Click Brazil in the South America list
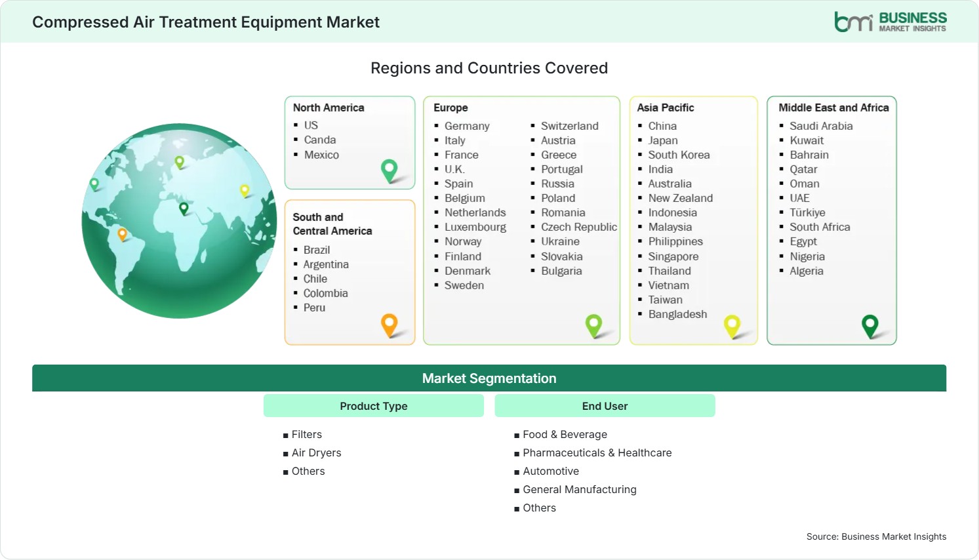 pyautogui.click(x=317, y=250)
